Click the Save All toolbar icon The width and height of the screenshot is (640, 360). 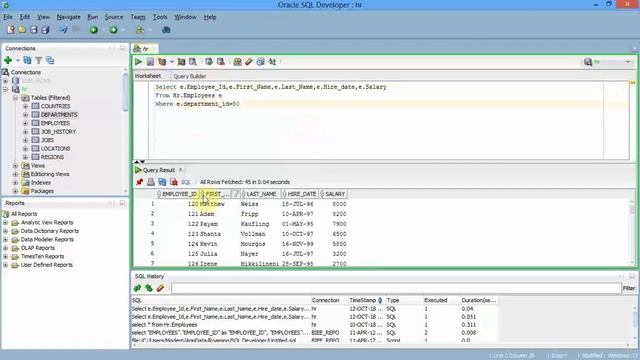[45, 30]
